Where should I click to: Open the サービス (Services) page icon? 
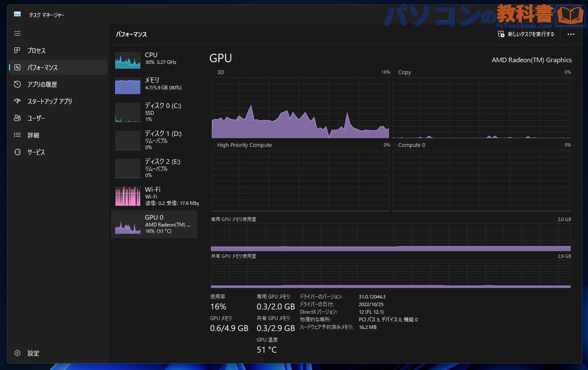coord(17,152)
